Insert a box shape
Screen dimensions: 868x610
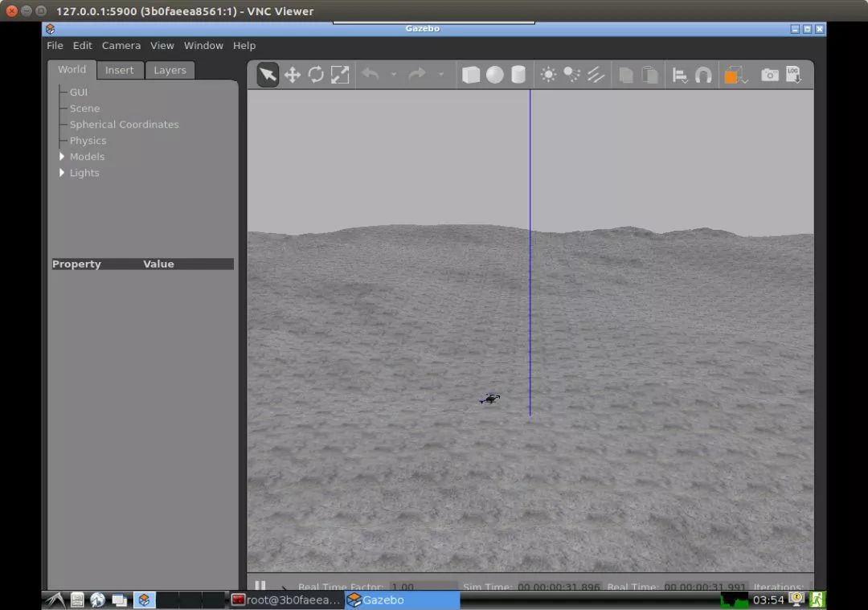coord(471,75)
